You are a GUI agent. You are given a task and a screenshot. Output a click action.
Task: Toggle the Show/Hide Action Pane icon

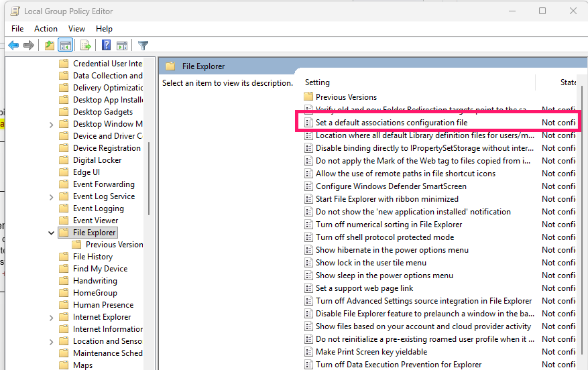pos(122,46)
